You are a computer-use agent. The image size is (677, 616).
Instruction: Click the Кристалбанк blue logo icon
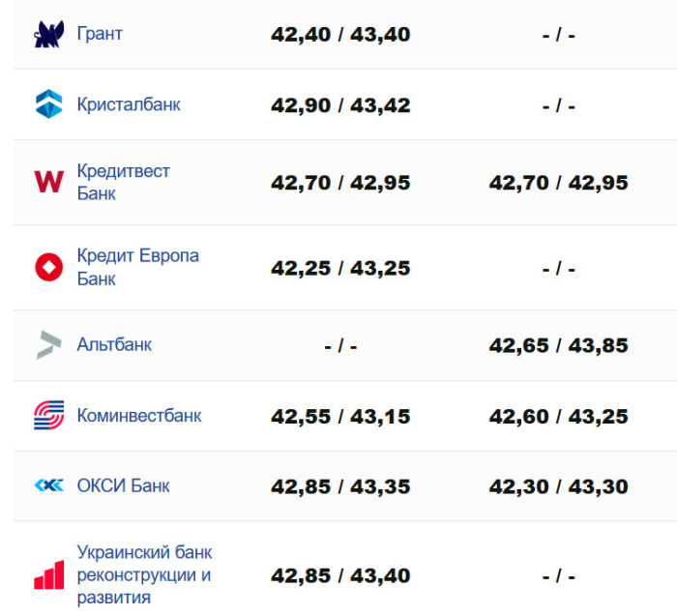tap(48, 104)
